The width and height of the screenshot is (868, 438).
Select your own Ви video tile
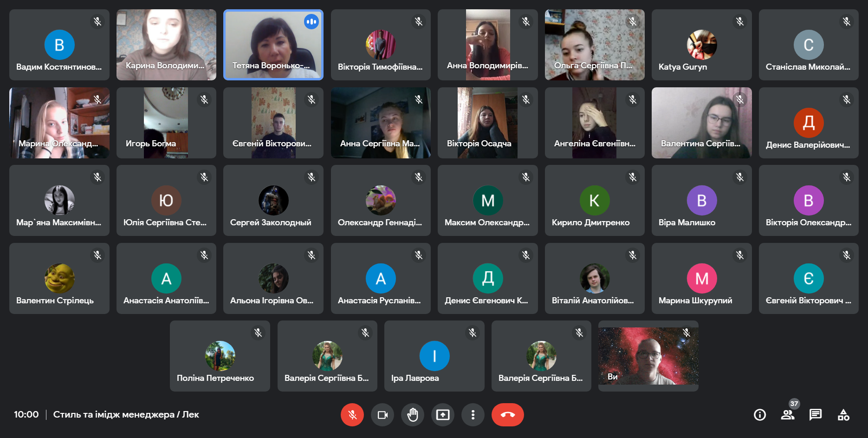(x=648, y=356)
